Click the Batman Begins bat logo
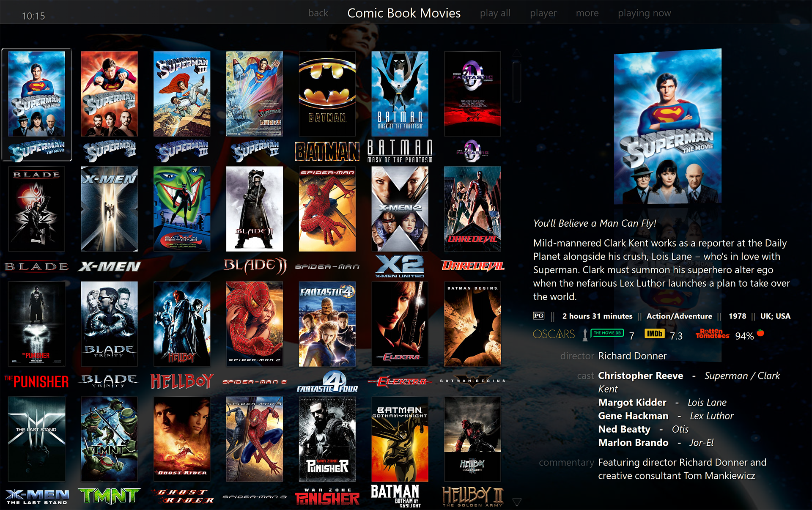Screen dimensions: 812x510 [472, 381]
